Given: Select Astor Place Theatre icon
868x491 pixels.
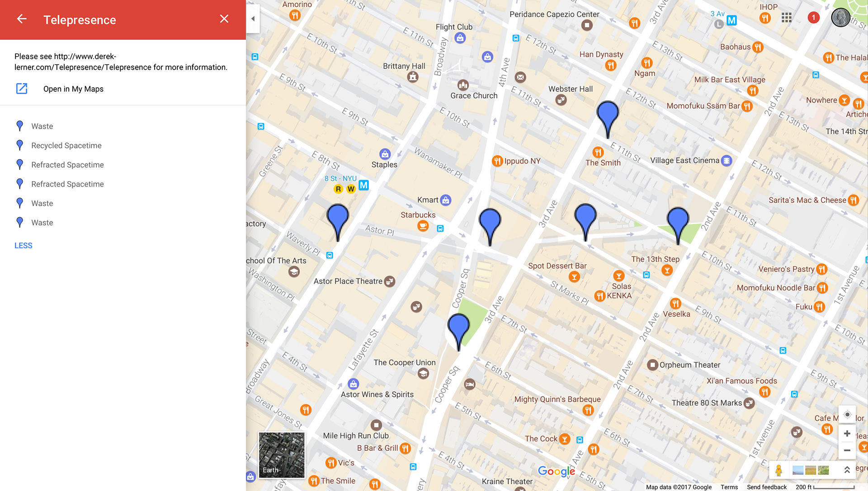Looking at the screenshot, I should (390, 281).
